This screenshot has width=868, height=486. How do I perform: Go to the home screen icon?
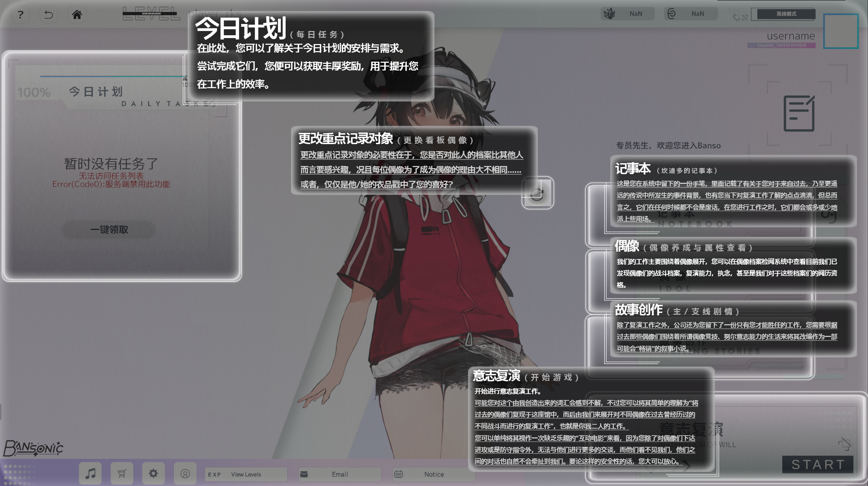pyautogui.click(x=77, y=15)
